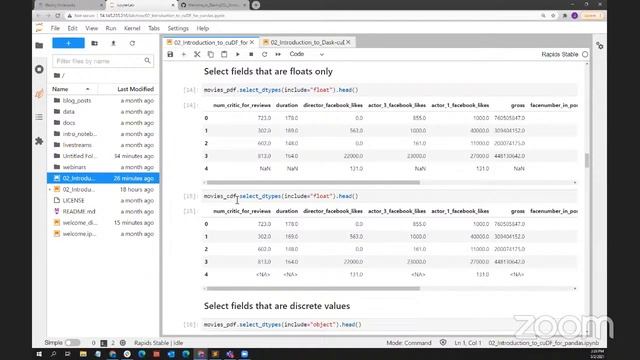Image resolution: width=640 pixels, height=360 pixels.
Task: Focus the filter files by name field
Action: click(x=103, y=61)
